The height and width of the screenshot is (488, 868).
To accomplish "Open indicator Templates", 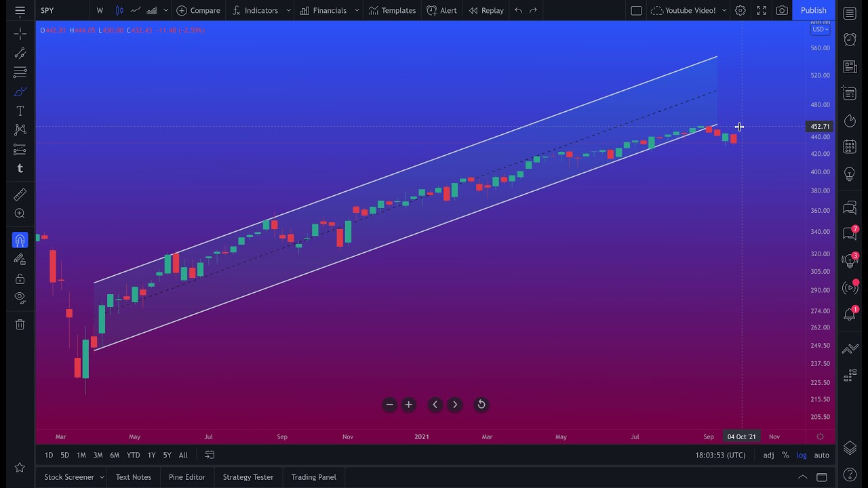I will point(392,10).
